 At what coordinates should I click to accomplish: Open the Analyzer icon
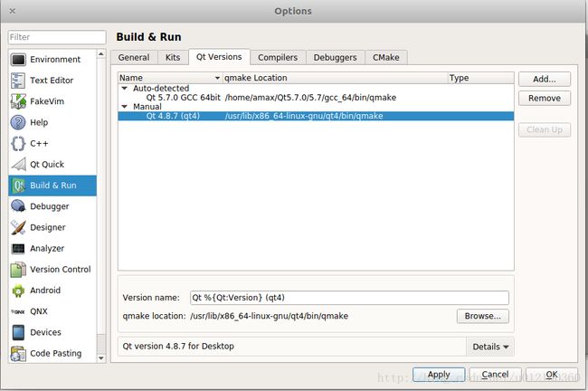[18, 248]
